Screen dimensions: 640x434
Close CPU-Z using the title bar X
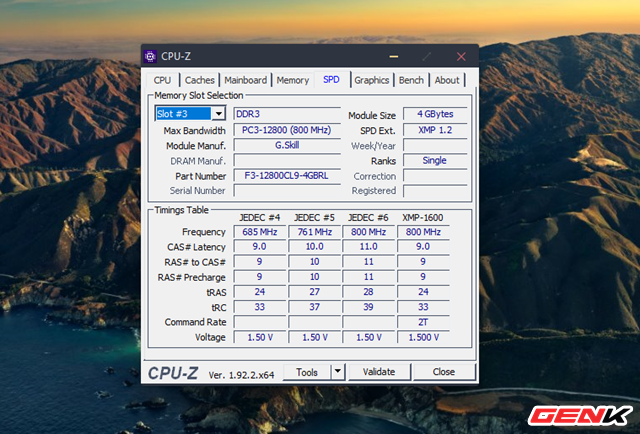click(x=461, y=57)
